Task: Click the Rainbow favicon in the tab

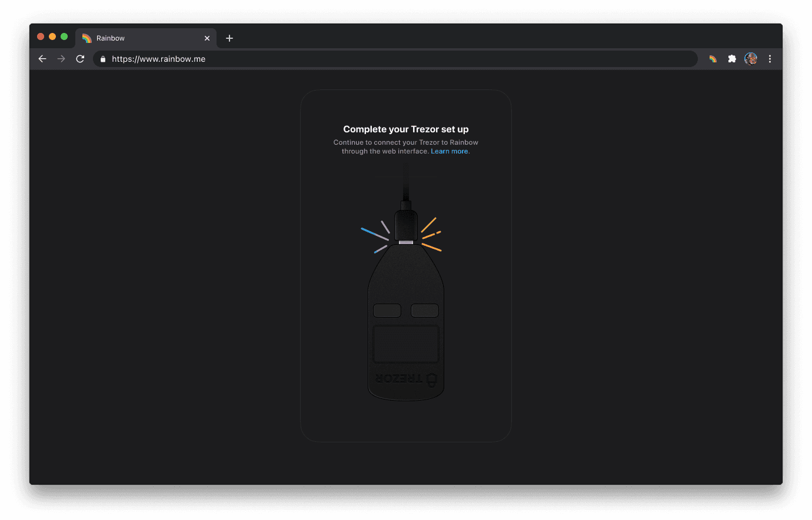Action: click(x=87, y=38)
